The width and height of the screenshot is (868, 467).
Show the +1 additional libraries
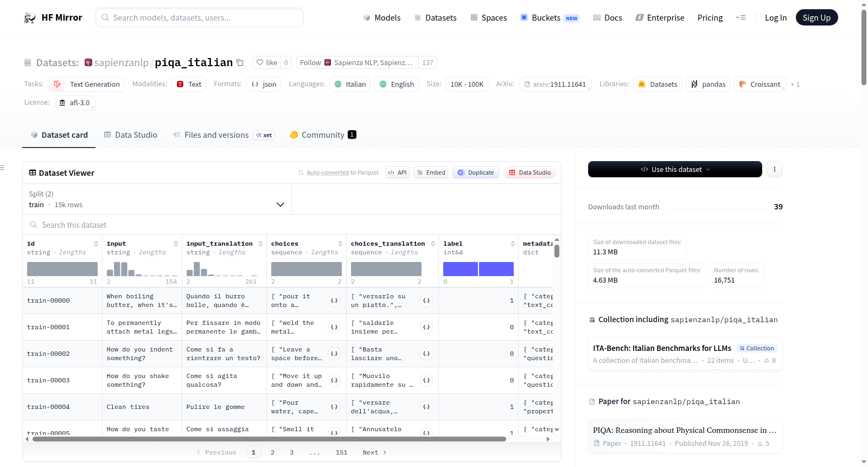(795, 84)
